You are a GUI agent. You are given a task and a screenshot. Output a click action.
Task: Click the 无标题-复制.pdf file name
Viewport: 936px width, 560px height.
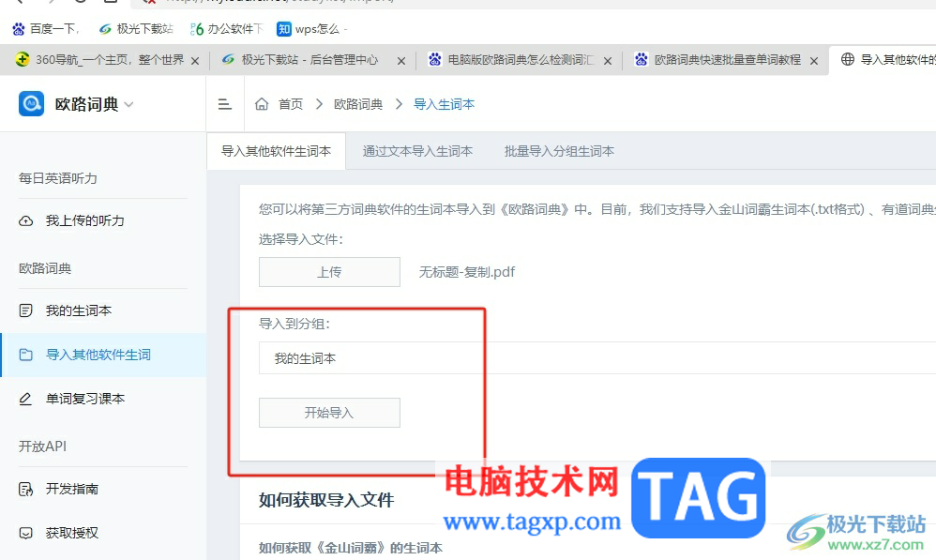tap(467, 272)
